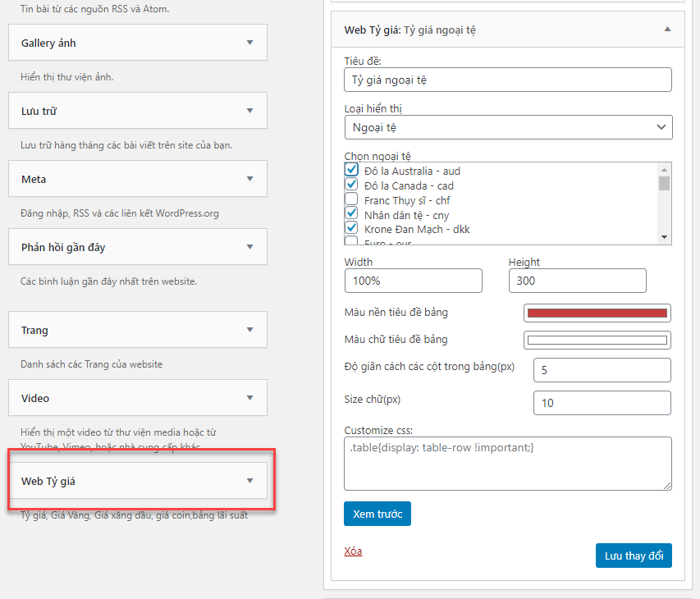
Task: Click the Tiêu đề input field
Action: click(x=508, y=80)
